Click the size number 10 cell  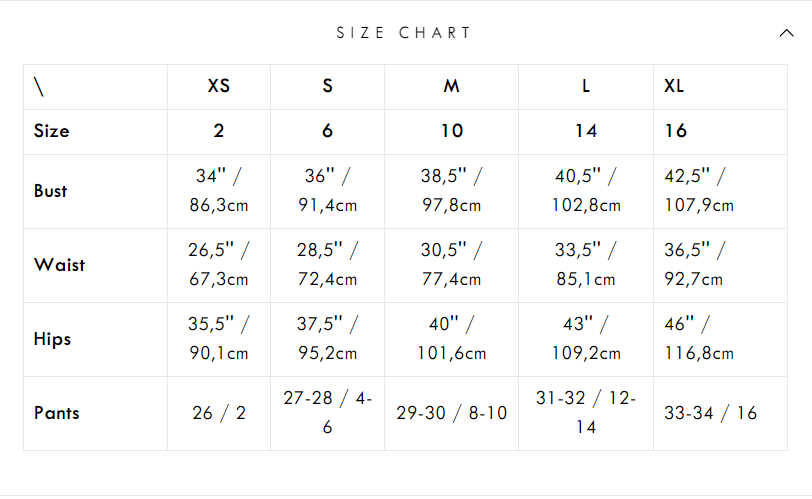(452, 131)
